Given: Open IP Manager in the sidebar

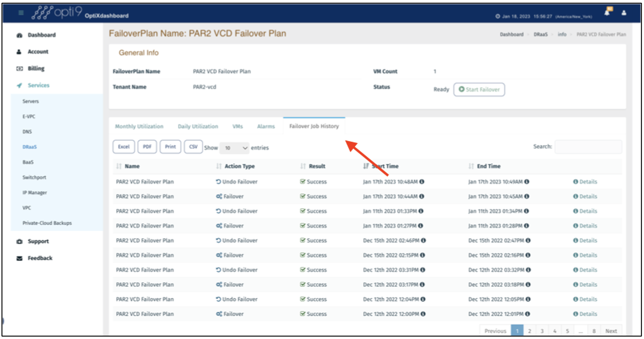Looking at the screenshot, I should click(x=34, y=192).
